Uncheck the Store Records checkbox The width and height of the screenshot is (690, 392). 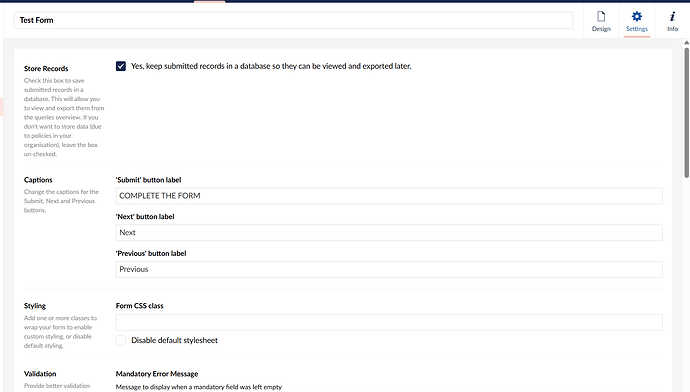pos(121,66)
